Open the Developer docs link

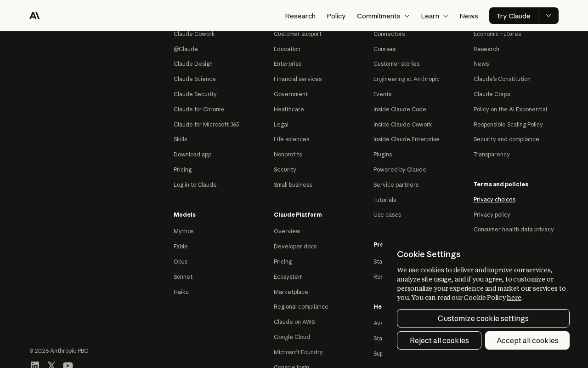click(295, 246)
